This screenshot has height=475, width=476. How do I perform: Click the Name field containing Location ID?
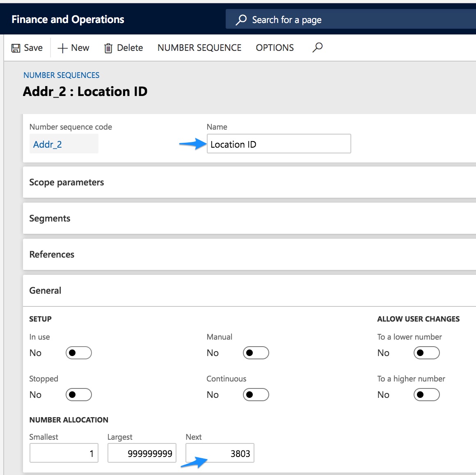(279, 144)
